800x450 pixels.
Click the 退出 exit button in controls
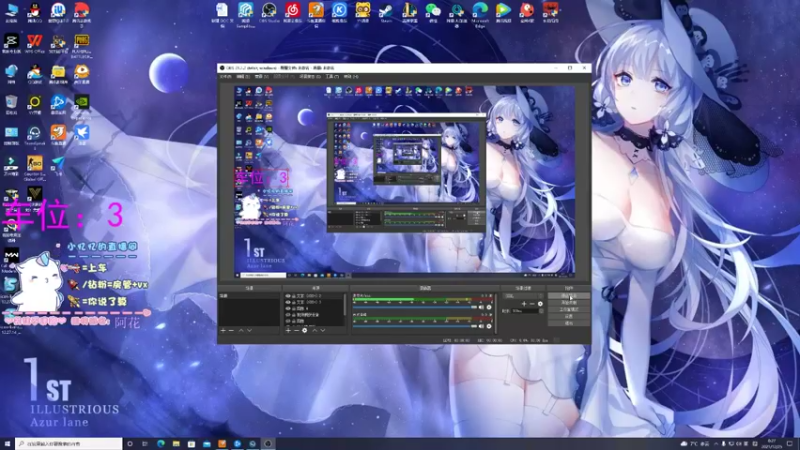click(569, 323)
